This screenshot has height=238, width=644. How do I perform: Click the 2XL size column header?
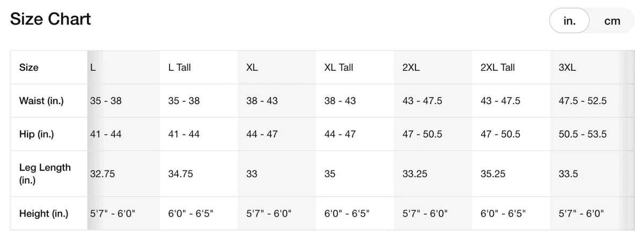point(411,68)
